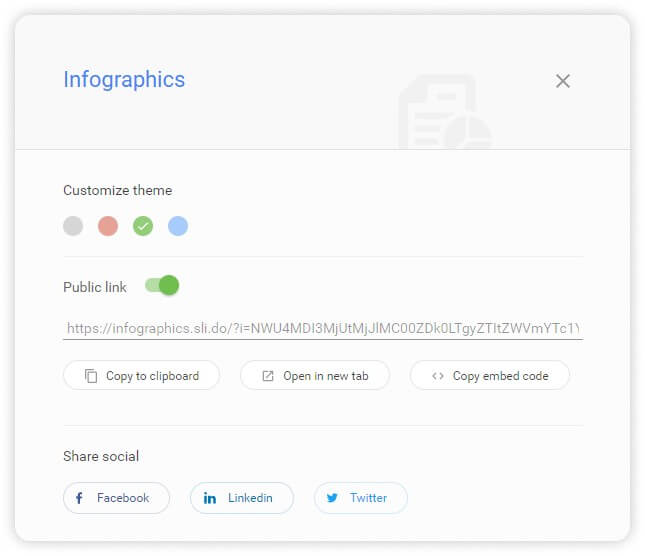Click the infographics URL field
645x556 pixels.
(322, 327)
